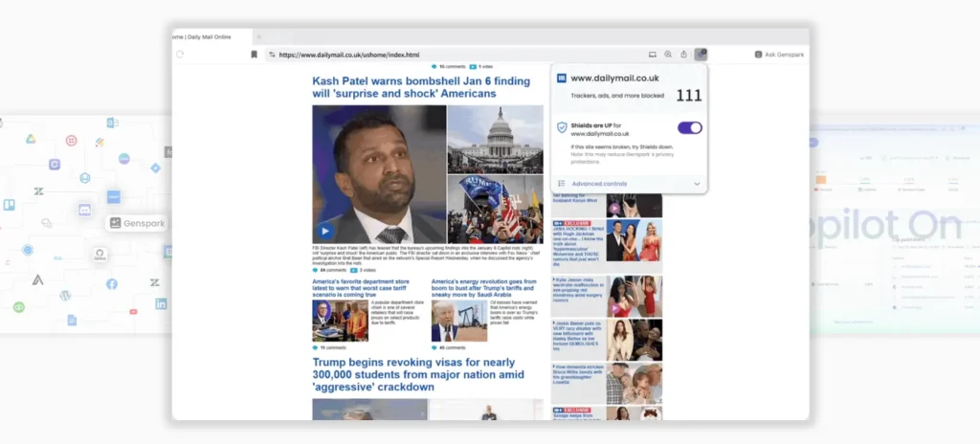Image resolution: width=980 pixels, height=444 pixels.
Task: Click the zoom magnifier icon in address bar
Action: click(x=668, y=55)
